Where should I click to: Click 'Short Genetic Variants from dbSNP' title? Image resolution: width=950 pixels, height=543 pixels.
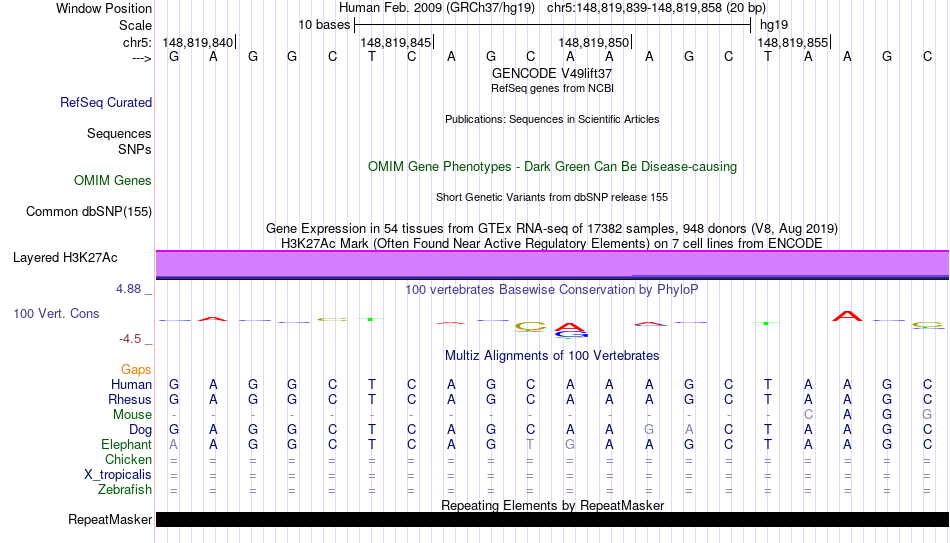pos(552,198)
